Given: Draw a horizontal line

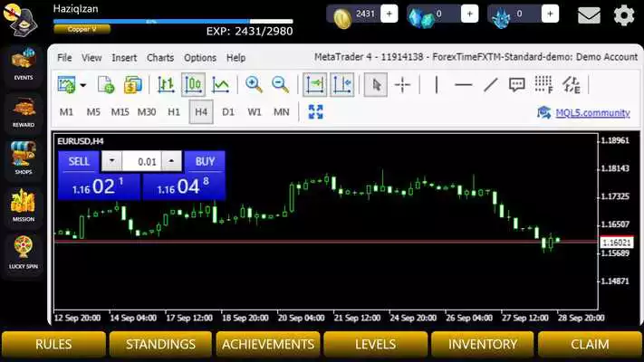Looking at the screenshot, I should pos(463,85).
